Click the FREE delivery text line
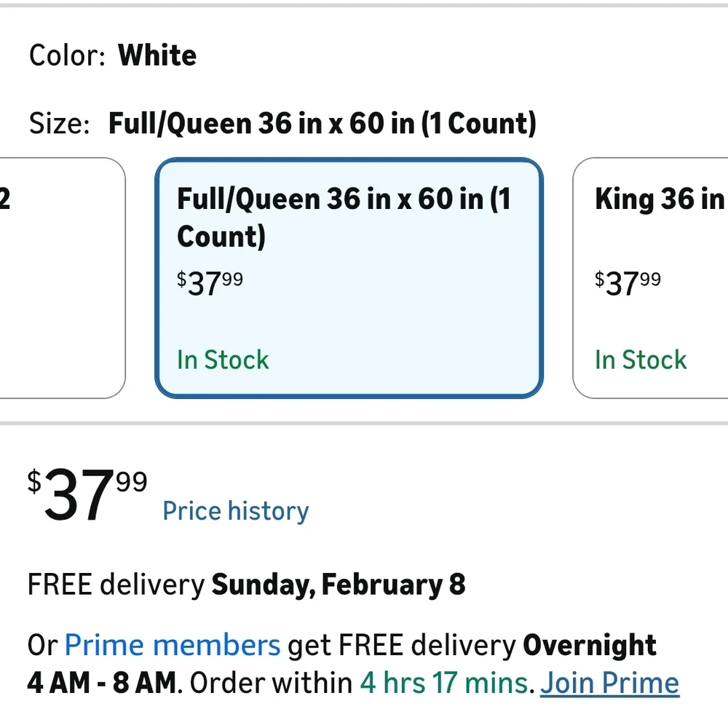This screenshot has height=728, width=728. (116, 585)
